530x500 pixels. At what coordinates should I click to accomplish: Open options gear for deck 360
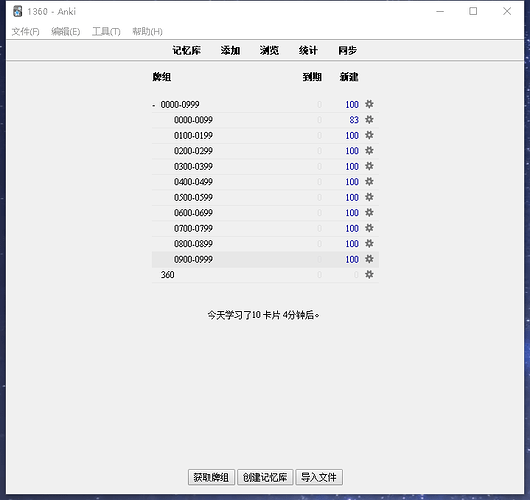tap(369, 275)
